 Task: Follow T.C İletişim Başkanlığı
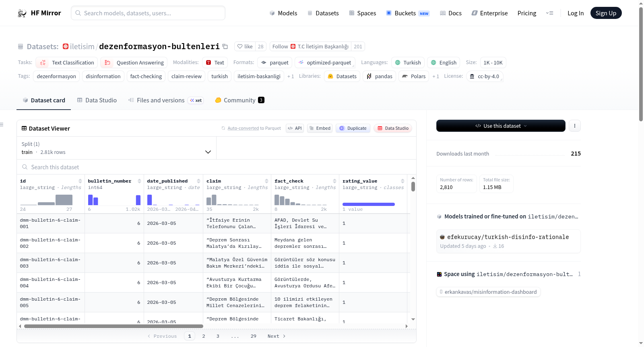pos(310,46)
